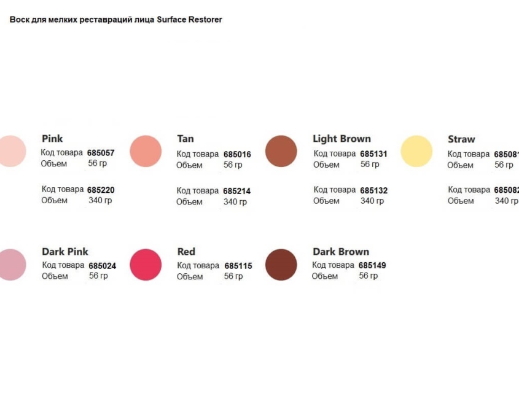This screenshot has height=420, width=519.
Task: Select the Tan color swatch
Action: [146, 151]
